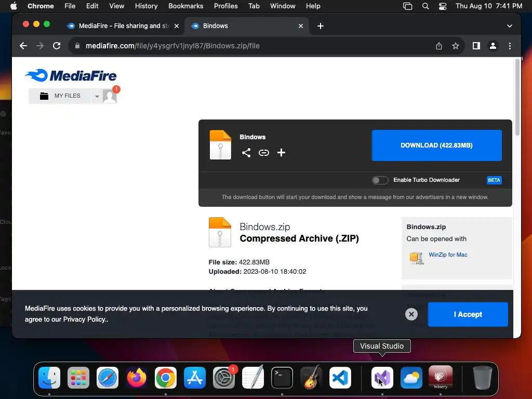Open the WinZip for Mac link
Screen dimensions: 532x399
coord(448,255)
